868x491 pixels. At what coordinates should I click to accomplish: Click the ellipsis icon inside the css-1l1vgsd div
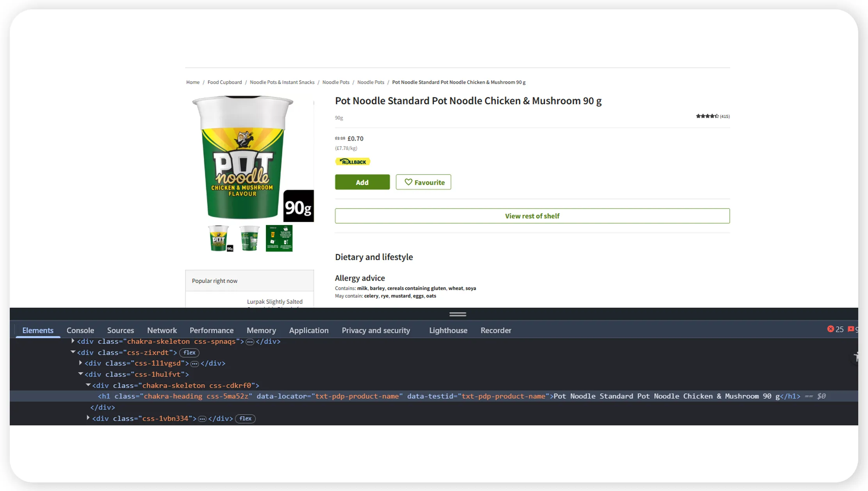tap(194, 363)
